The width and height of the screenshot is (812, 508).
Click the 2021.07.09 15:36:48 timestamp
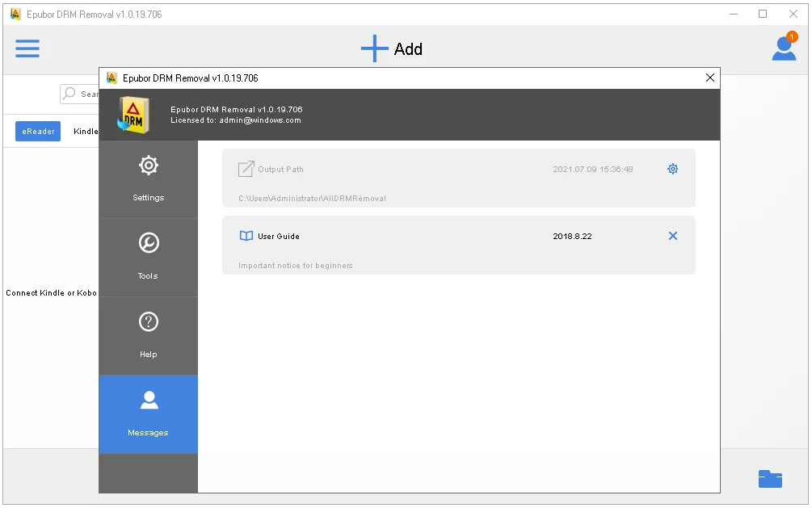click(x=593, y=170)
